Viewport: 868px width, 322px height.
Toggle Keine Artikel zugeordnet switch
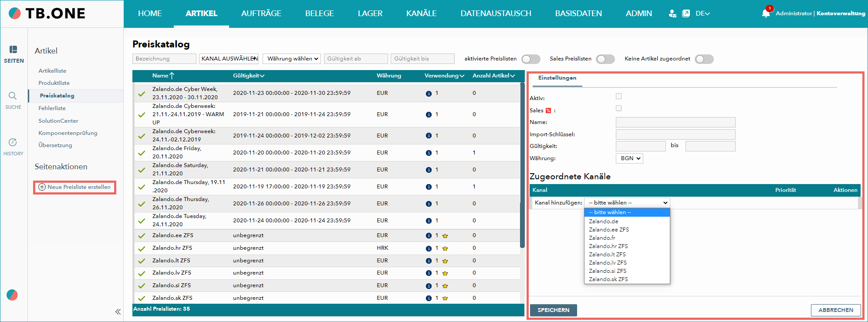704,59
